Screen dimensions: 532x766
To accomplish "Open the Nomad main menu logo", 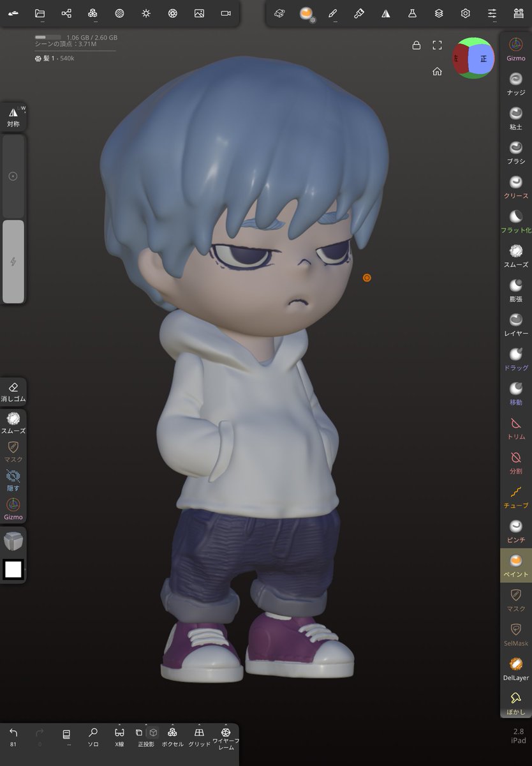I will pos(13,13).
